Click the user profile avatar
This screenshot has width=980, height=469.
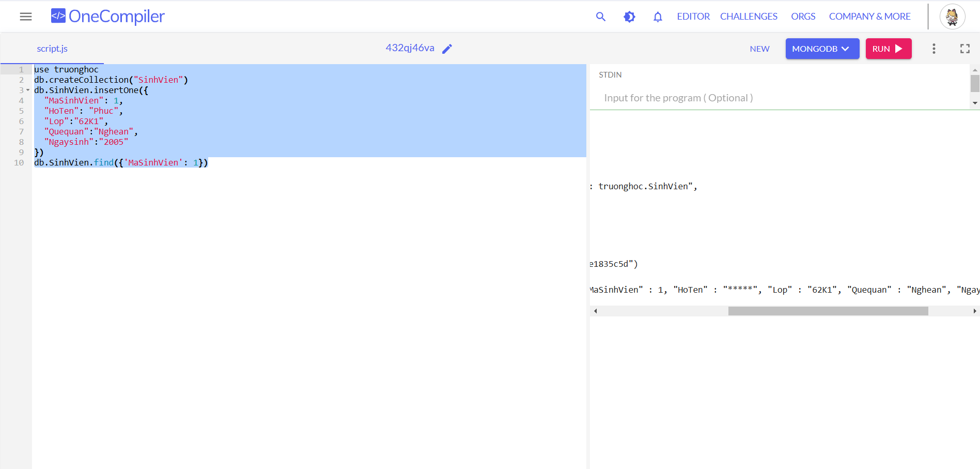point(952,17)
